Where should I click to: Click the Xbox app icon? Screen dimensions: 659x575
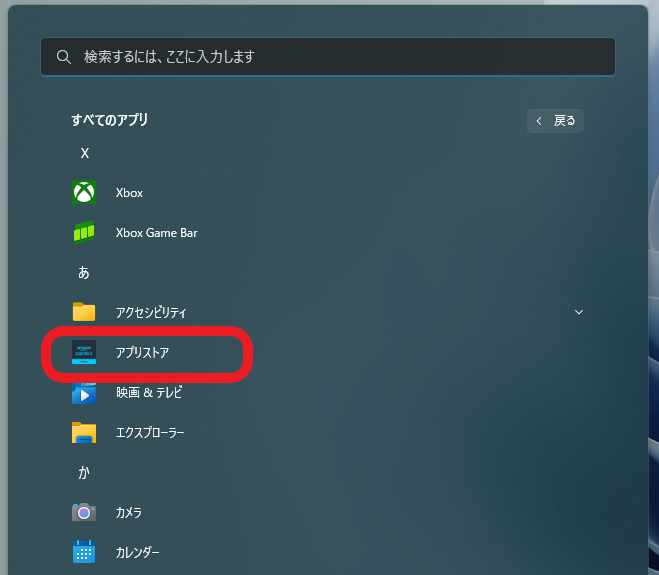[84, 193]
